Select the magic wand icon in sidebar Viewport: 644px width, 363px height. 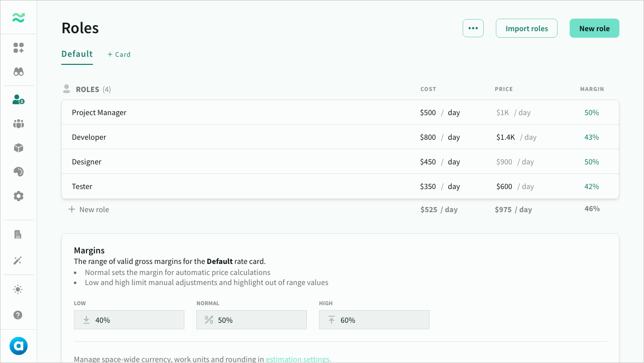(x=18, y=260)
